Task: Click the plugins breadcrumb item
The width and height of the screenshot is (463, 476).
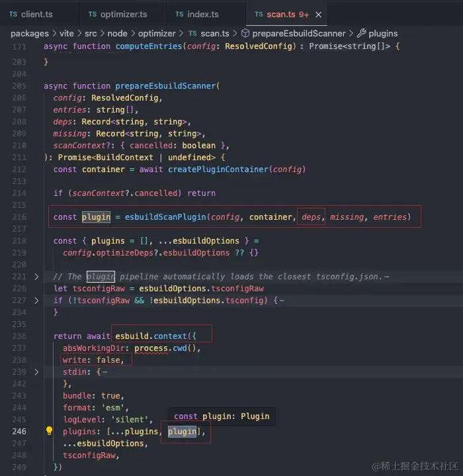Action: [383, 33]
